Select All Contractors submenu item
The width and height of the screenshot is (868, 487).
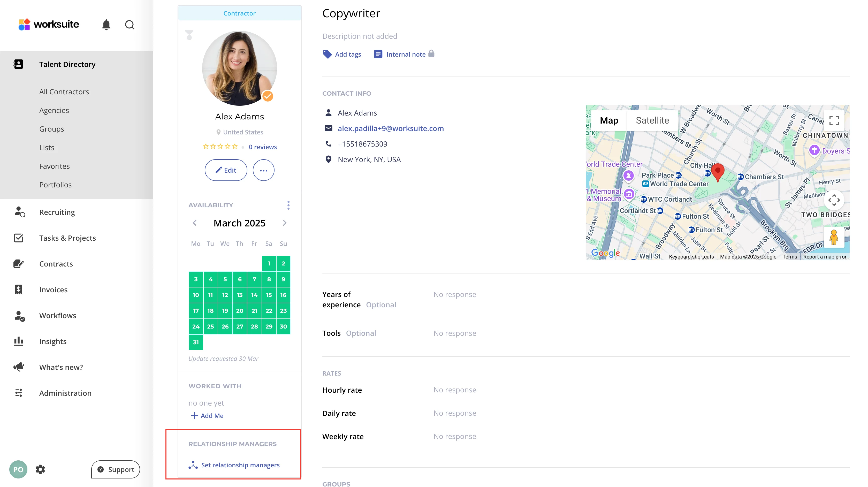pyautogui.click(x=64, y=92)
